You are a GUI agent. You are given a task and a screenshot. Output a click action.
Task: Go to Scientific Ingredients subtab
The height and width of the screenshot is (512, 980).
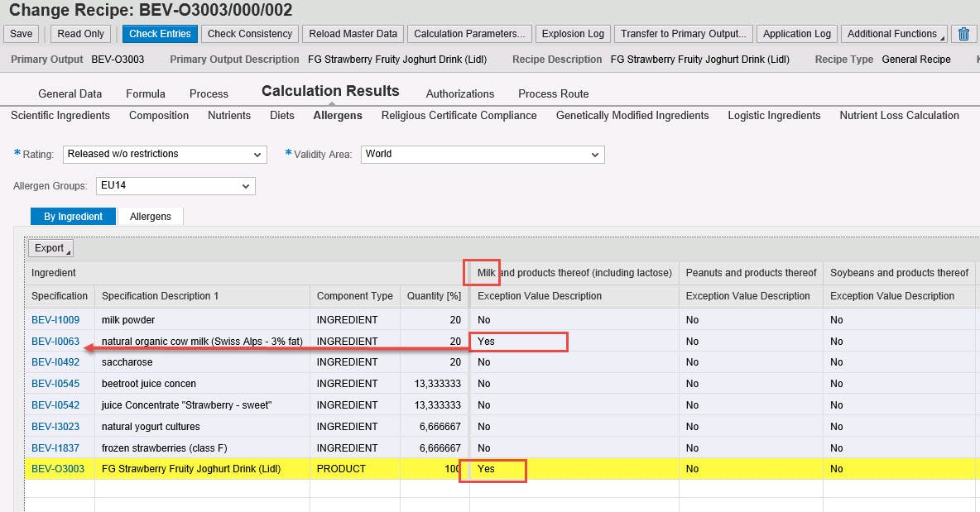pos(60,116)
